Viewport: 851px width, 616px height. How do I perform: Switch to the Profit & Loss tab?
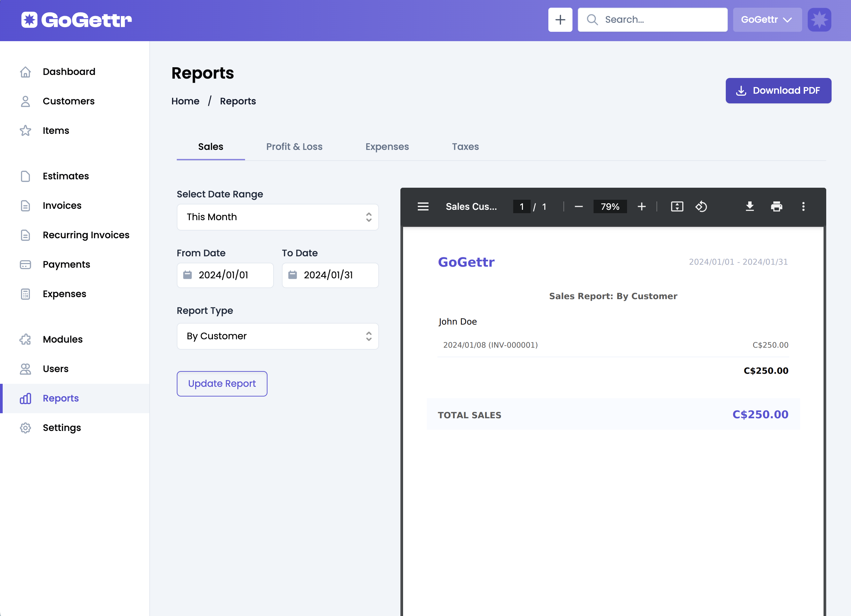tap(294, 147)
